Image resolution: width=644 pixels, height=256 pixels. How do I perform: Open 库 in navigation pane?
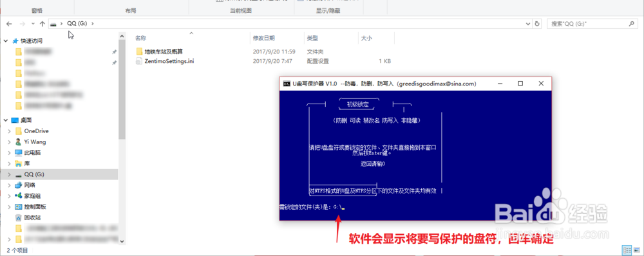26,163
